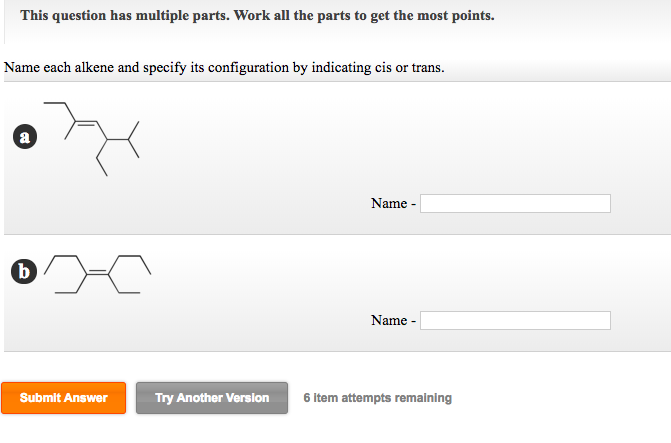
Task: Click the Try Another Version button
Action: tap(212, 398)
